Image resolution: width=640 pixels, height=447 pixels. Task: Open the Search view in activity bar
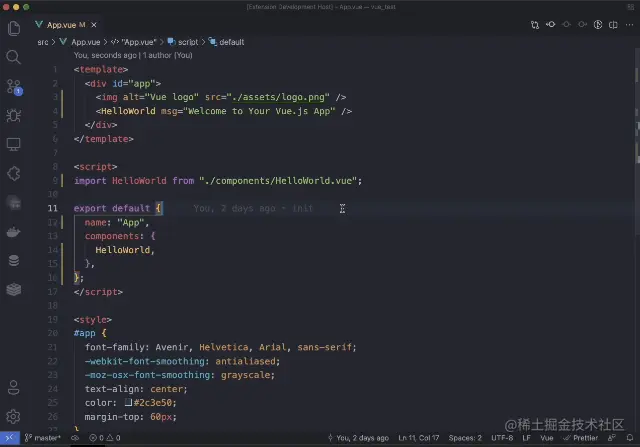click(x=13, y=57)
